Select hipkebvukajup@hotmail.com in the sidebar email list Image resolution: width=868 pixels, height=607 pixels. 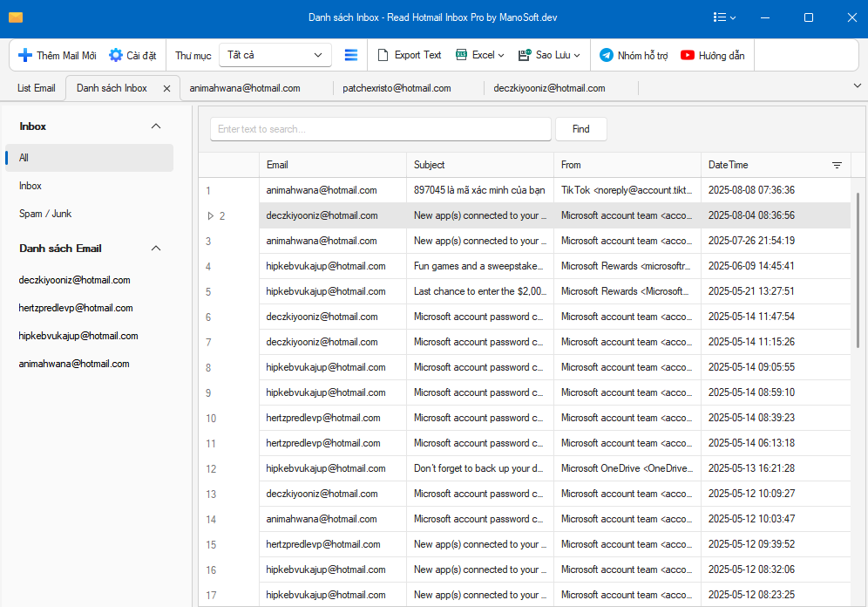78,336
